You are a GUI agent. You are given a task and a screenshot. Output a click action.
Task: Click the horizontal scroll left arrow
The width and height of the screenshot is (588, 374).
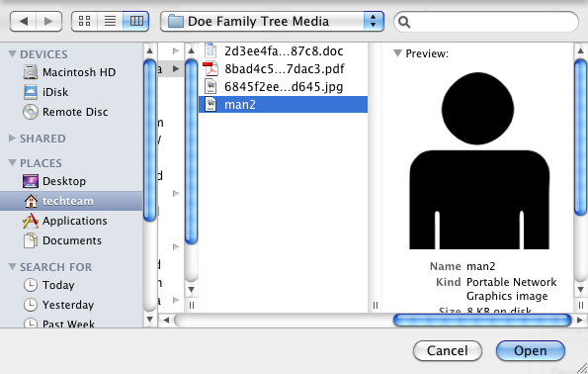pyautogui.click(x=166, y=321)
